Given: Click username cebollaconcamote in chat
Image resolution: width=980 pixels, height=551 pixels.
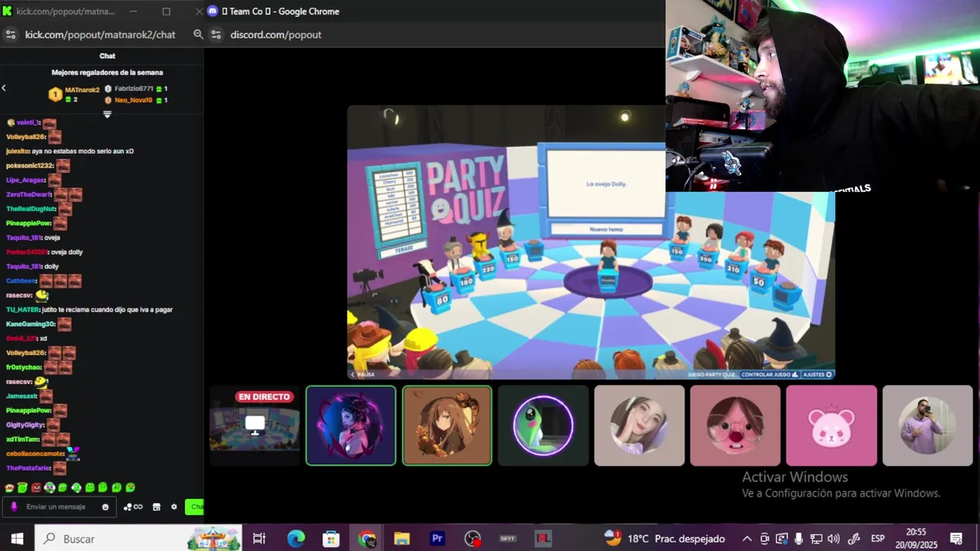Looking at the screenshot, I should [35, 454].
